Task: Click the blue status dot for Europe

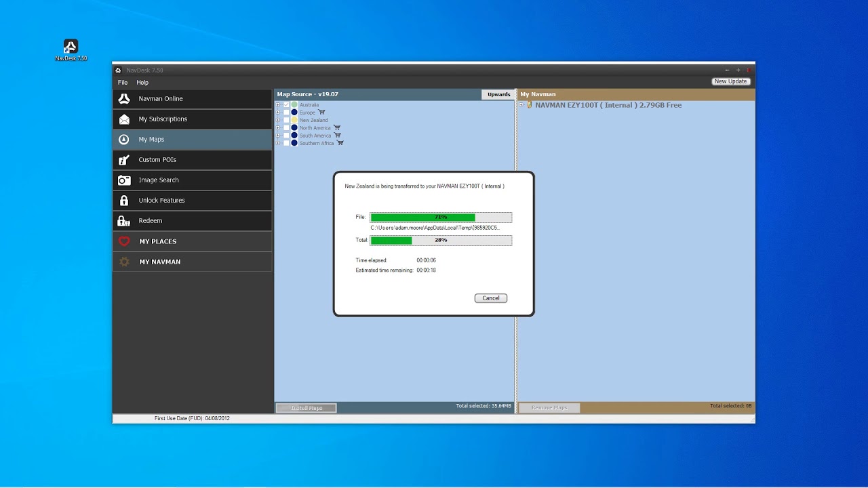Action: click(x=294, y=113)
